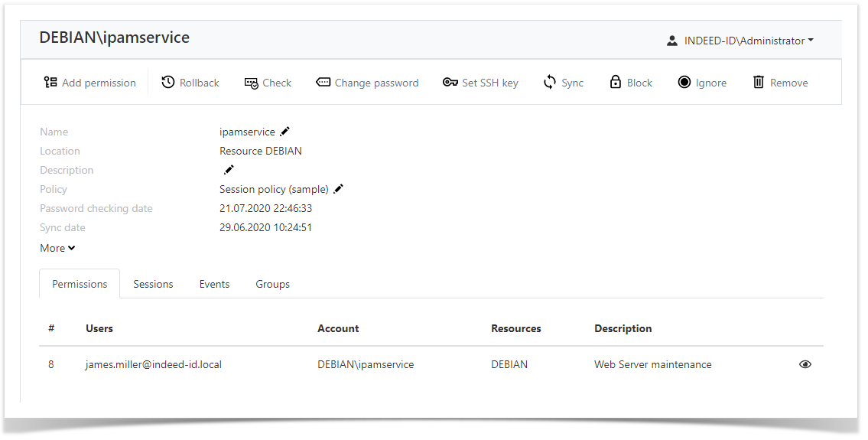Click the Rollback clock icon
868x440 pixels.
tap(167, 83)
